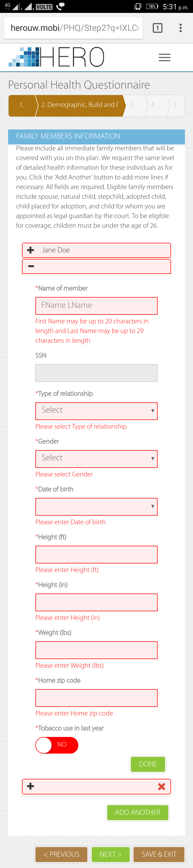Click the HERO logo
Image resolution: width=193 pixels, height=868 pixels.
[x=56, y=57]
